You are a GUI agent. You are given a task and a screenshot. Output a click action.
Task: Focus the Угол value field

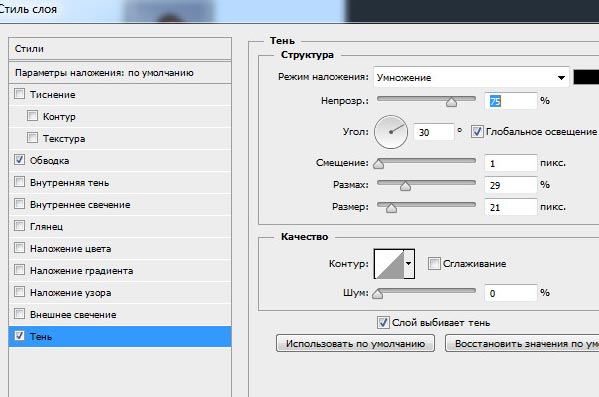[434, 132]
